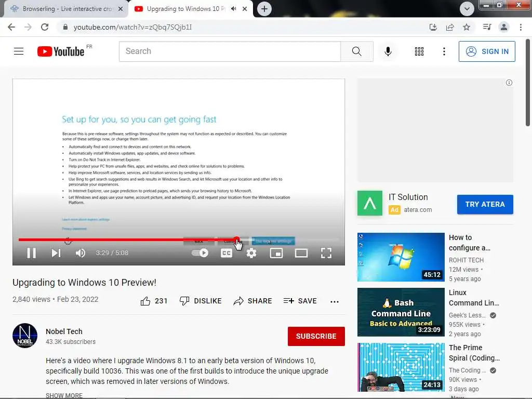Screen dimensions: 532x399
Task: Click the SIGN IN button
Action: click(x=487, y=51)
